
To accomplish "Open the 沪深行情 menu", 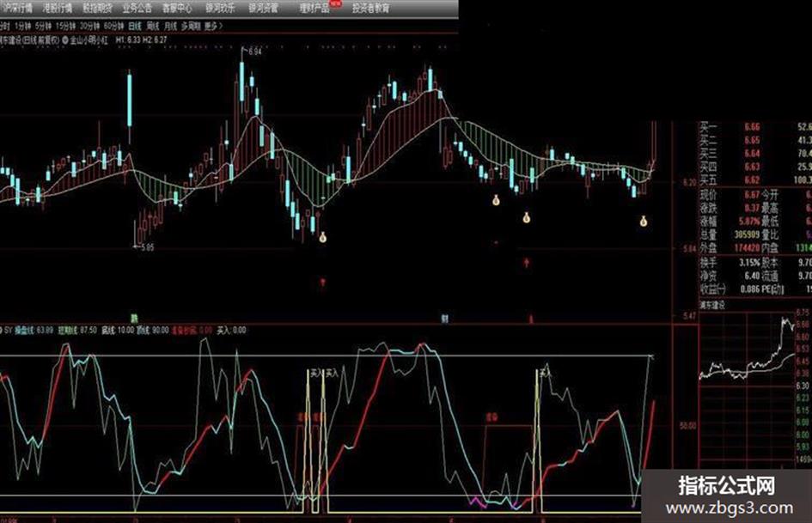I will click(16, 8).
